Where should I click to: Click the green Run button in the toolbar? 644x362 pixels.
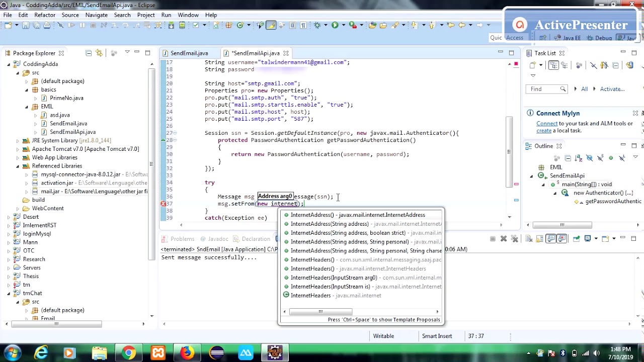coord(335,25)
